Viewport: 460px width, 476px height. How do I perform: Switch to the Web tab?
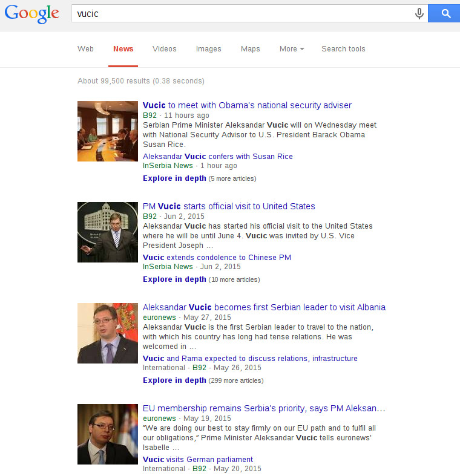(85, 49)
